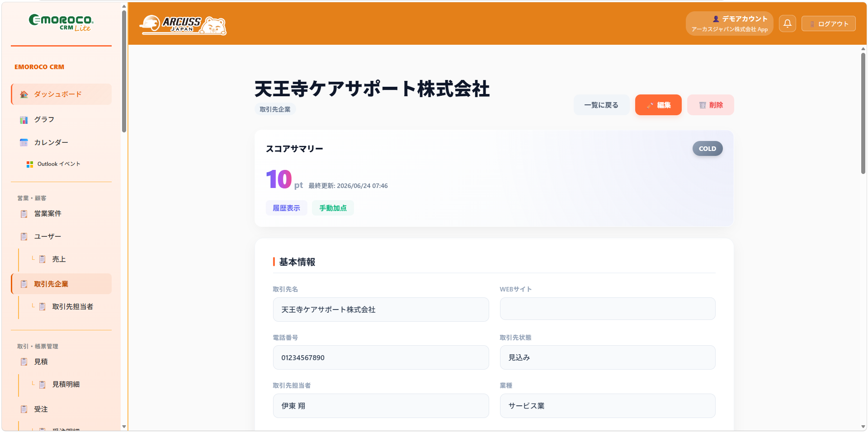Screen dimensions: 868x432
Task: Click the 取引先担当者 document icon
Action: pos(42,307)
